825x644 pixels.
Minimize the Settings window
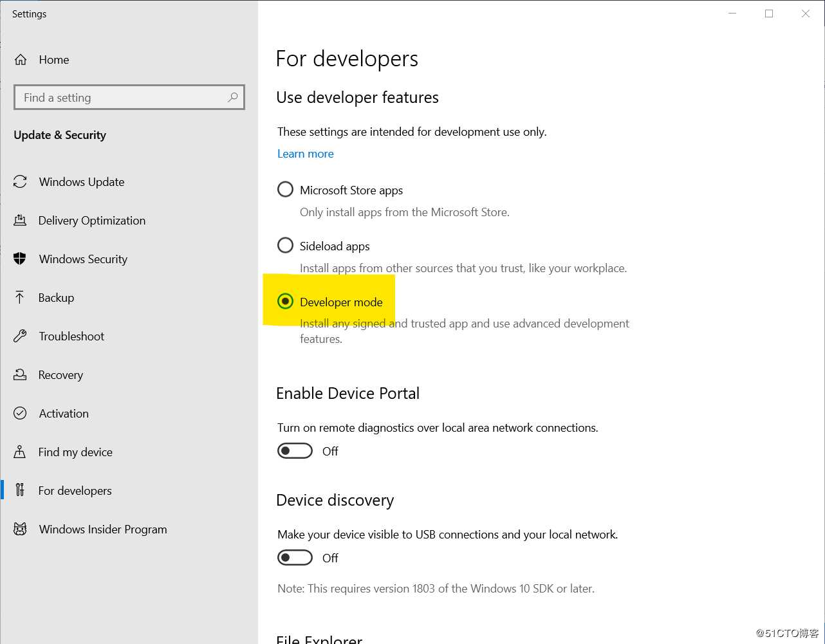coord(732,14)
